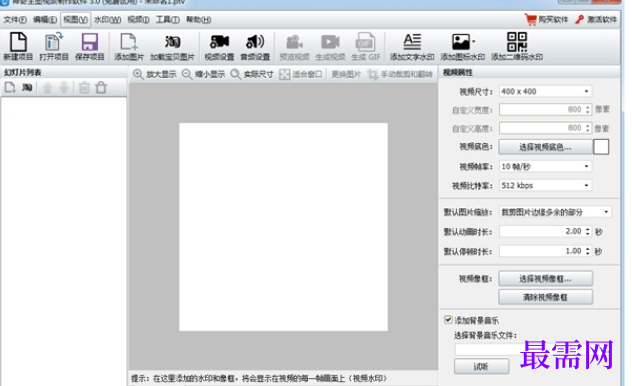Open an existing project (打开项目)

[54, 46]
